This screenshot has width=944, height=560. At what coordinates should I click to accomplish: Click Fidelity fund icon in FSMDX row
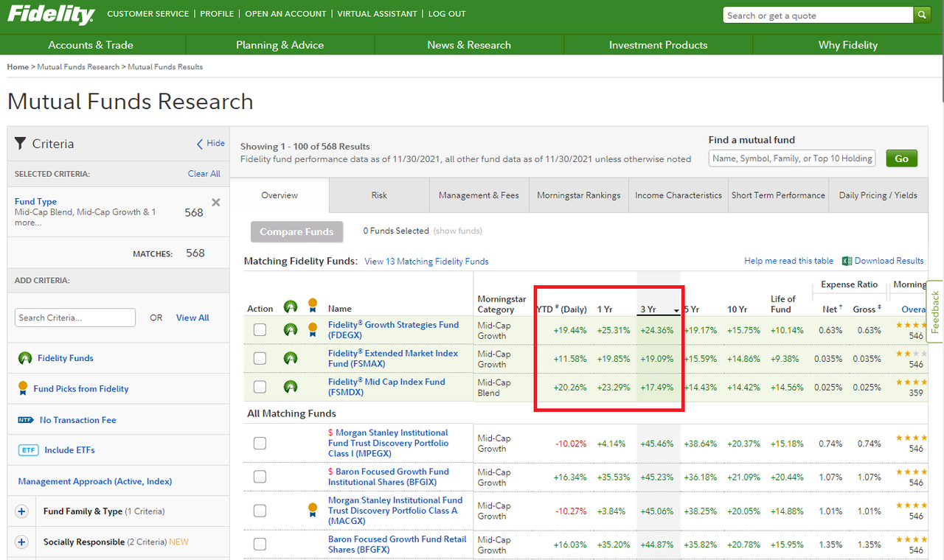coord(291,387)
